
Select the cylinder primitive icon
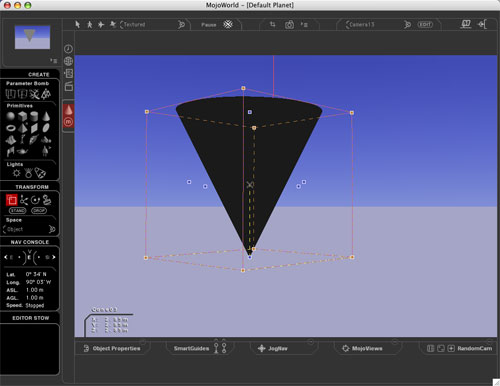point(34,116)
